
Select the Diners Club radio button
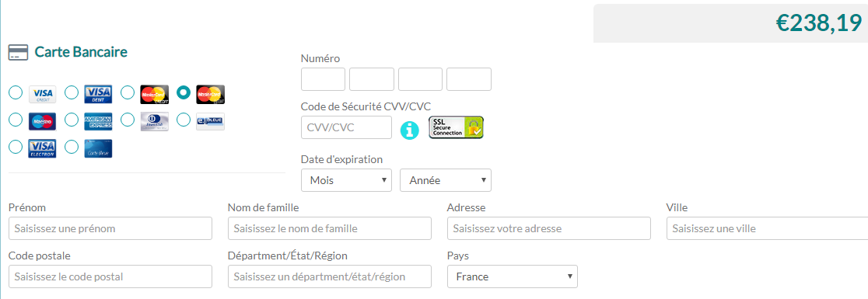[x=128, y=120]
